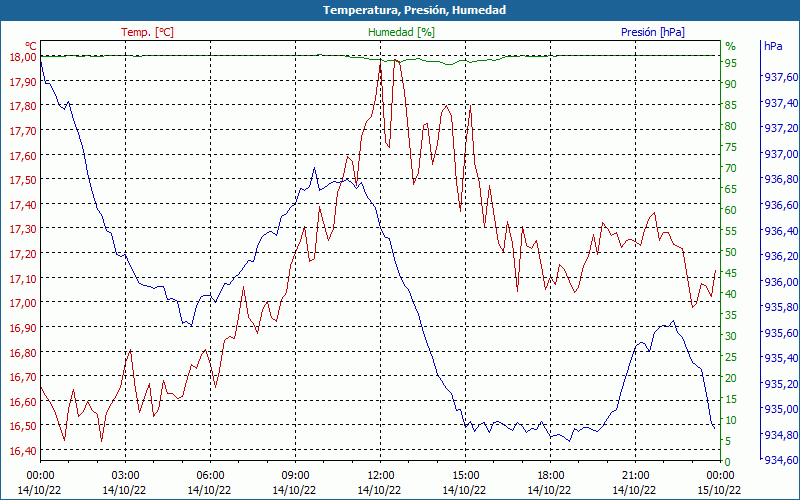This screenshot has height=500, width=800.
Task: Click the 16,90 temperature axis value
Action: pyautogui.click(x=23, y=328)
